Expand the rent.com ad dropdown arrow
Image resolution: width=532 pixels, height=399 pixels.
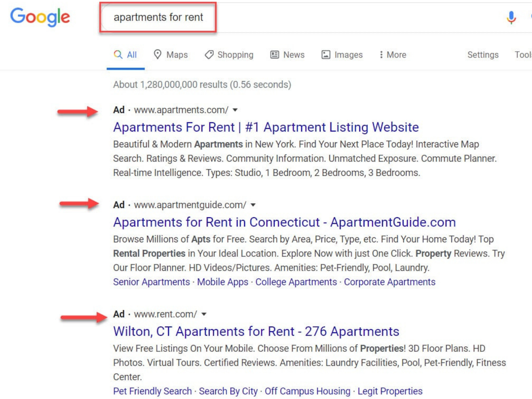(x=204, y=314)
